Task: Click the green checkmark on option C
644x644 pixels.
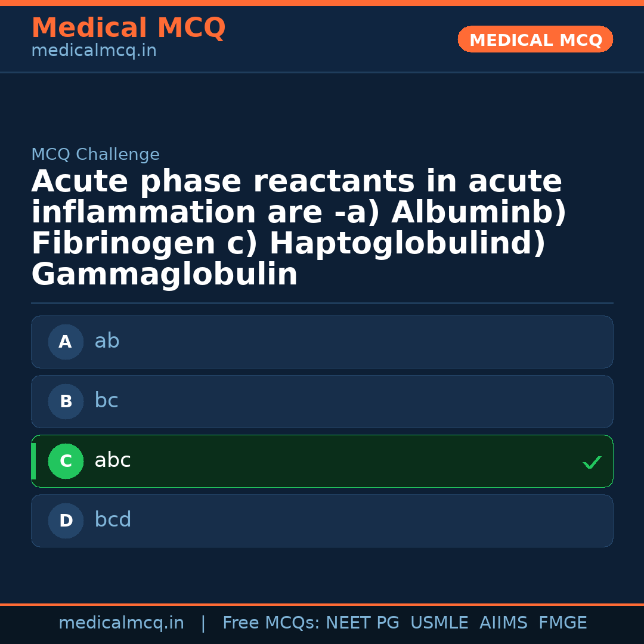Action: [x=592, y=462]
